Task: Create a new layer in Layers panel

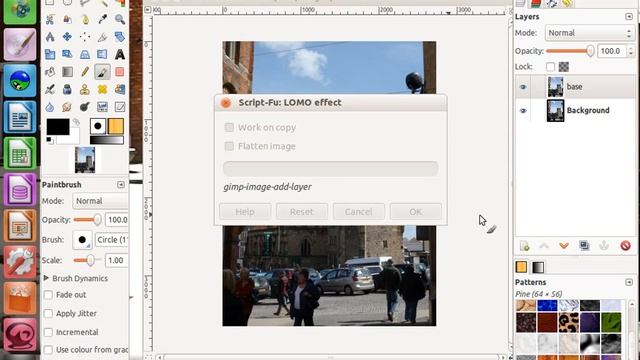Action: point(524,246)
